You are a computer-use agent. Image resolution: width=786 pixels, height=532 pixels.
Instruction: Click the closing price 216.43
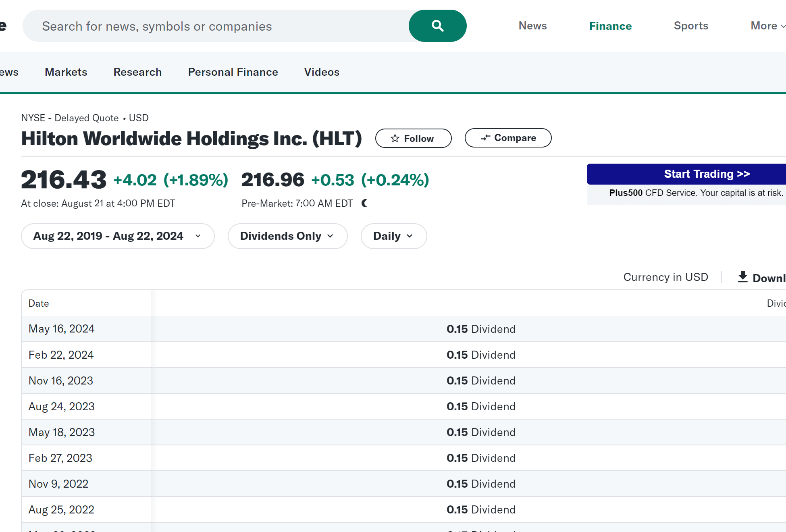[x=64, y=180]
